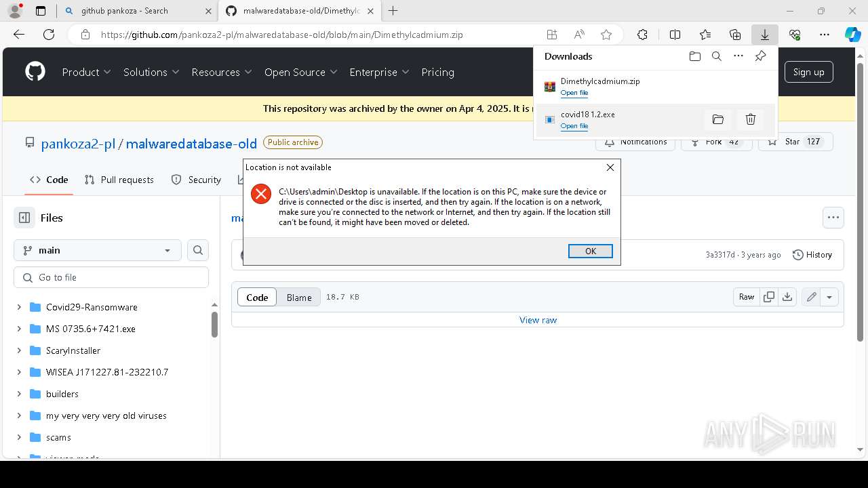Screen dimensions: 868x488
Task: Click the browser Back arrow
Action: (x=19, y=35)
